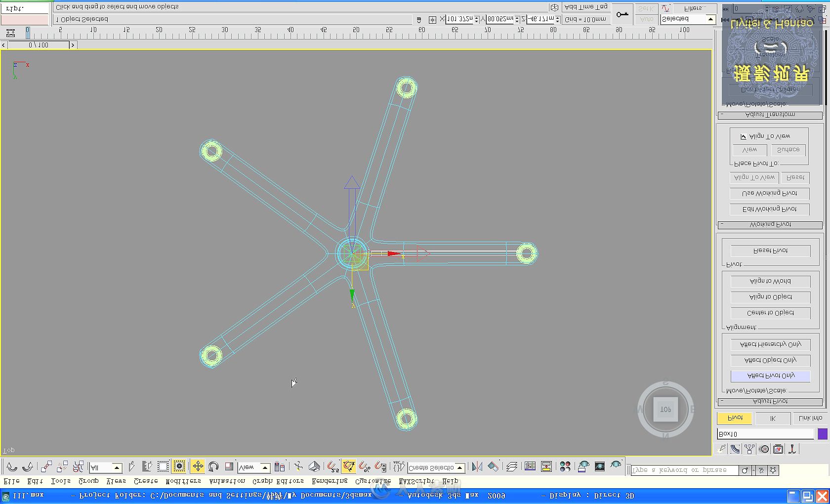Toggle the Spinner Snap button
Screen dimensions: 830x504
[380, 467]
